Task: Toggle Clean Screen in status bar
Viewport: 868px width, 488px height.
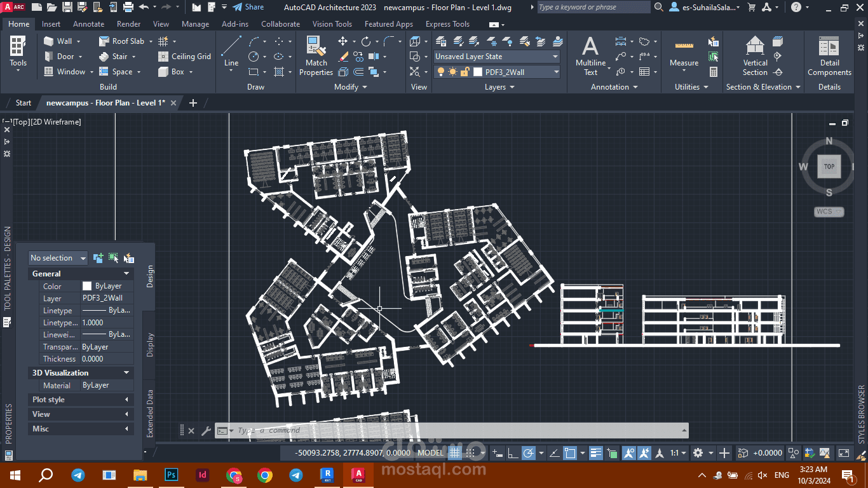Action: click(843, 453)
